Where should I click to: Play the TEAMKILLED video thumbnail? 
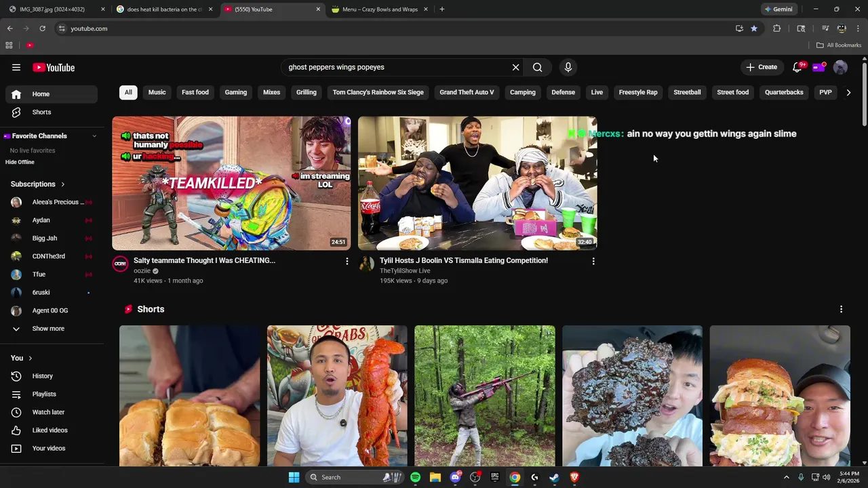point(231,183)
